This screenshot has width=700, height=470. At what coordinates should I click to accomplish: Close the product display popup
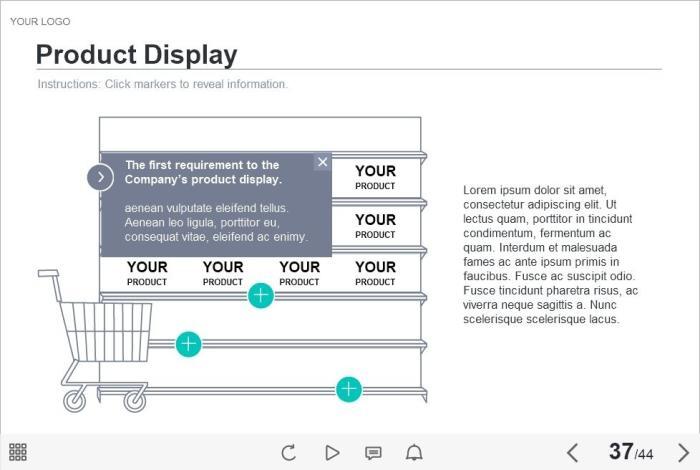[x=323, y=162]
